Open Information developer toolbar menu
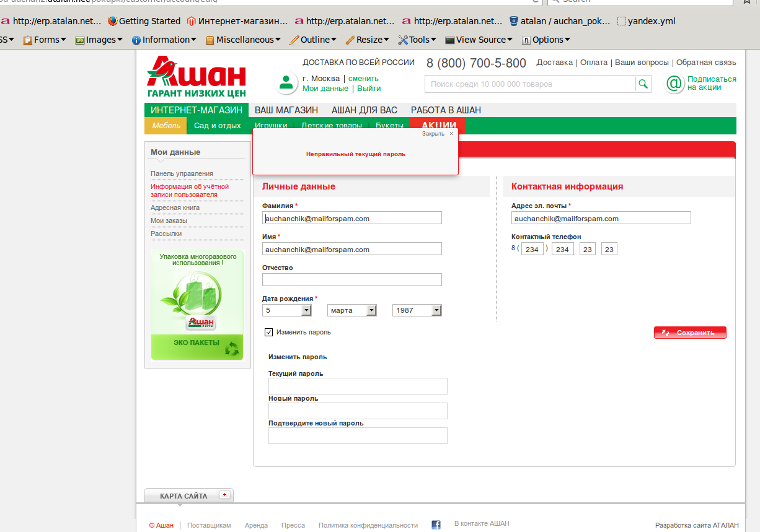Image resolution: width=760 pixels, height=532 pixels. click(164, 40)
